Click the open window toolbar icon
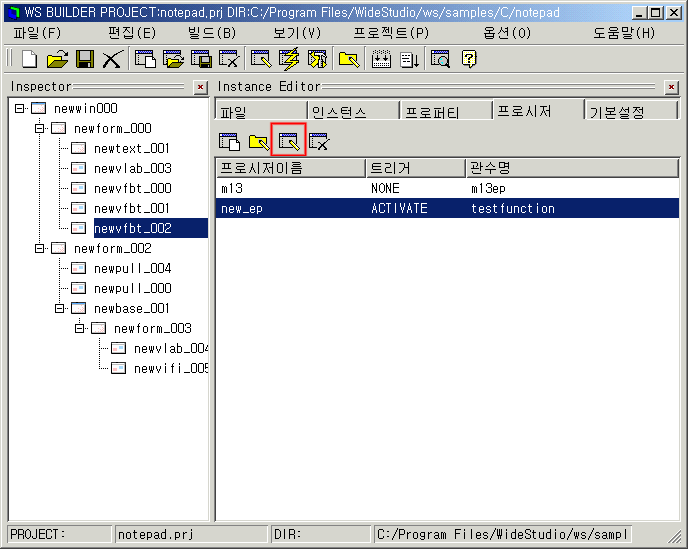 [x=173, y=59]
